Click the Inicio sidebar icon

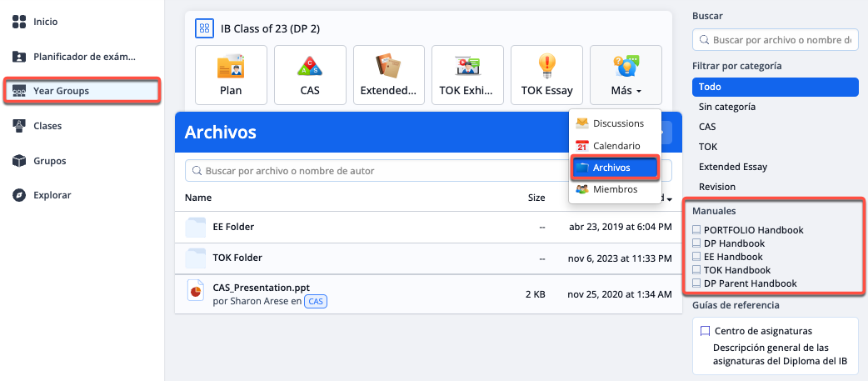point(20,22)
